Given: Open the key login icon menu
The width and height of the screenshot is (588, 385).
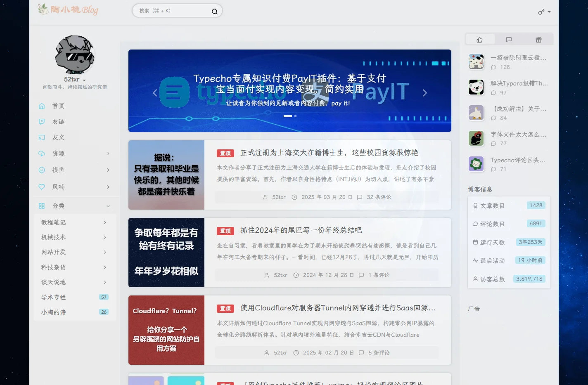Looking at the screenshot, I should [544, 12].
